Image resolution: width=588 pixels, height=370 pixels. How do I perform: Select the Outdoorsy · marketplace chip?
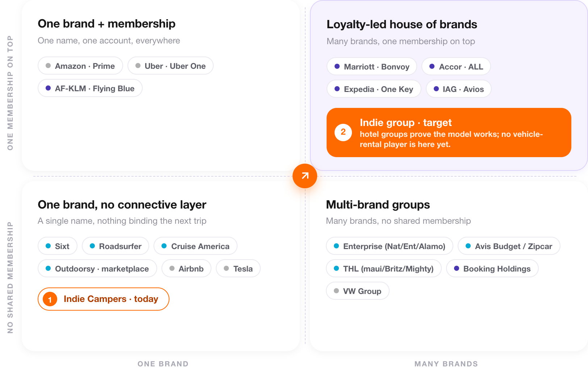[97, 269]
